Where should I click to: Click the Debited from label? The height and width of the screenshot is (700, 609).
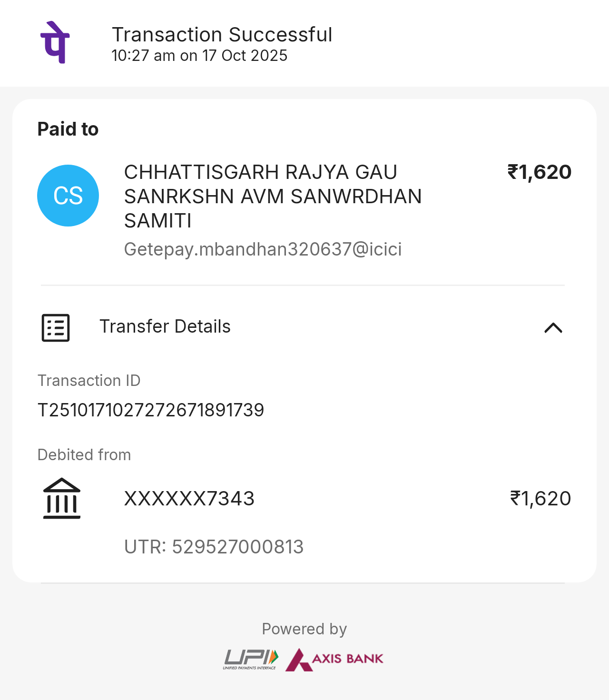[84, 455]
